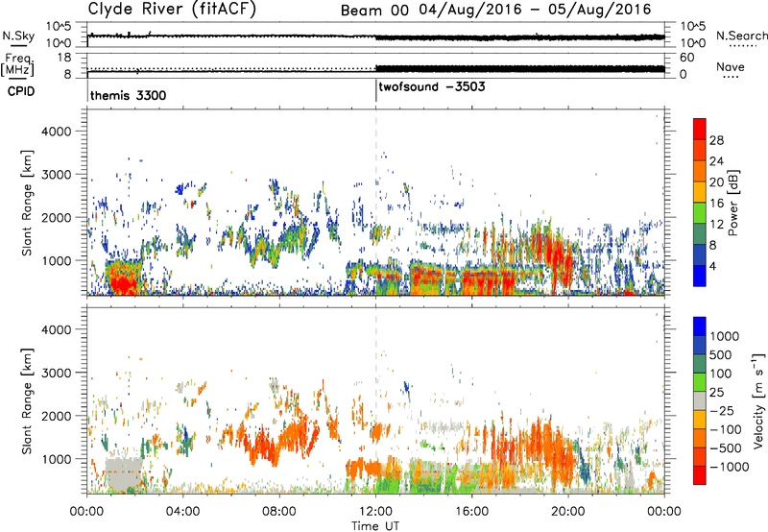This screenshot has width=768, height=532.
Task: Click the "16:00" time tick label
Action: click(471, 512)
